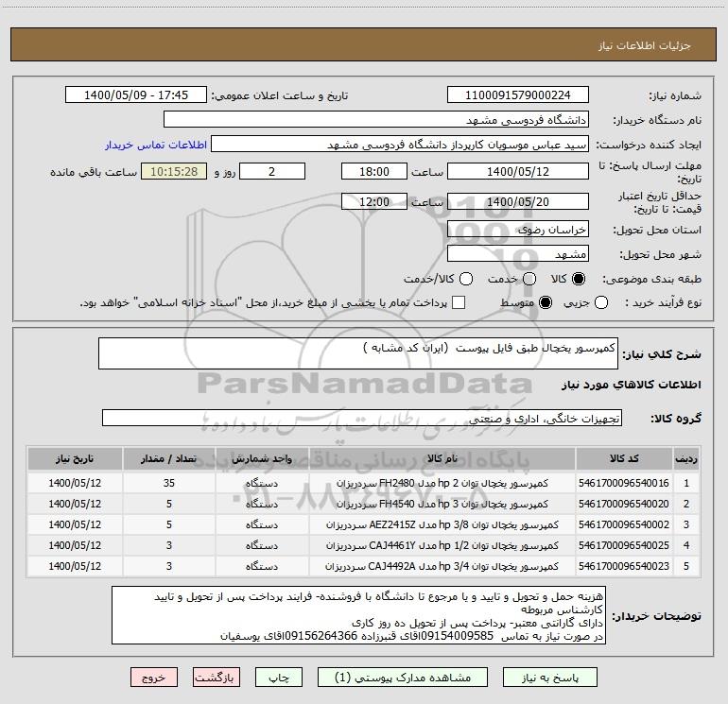Image resolution: width=728 pixels, height=704 pixels.
Task: Click the FH4540 compressor item name
Action: (x=442, y=504)
